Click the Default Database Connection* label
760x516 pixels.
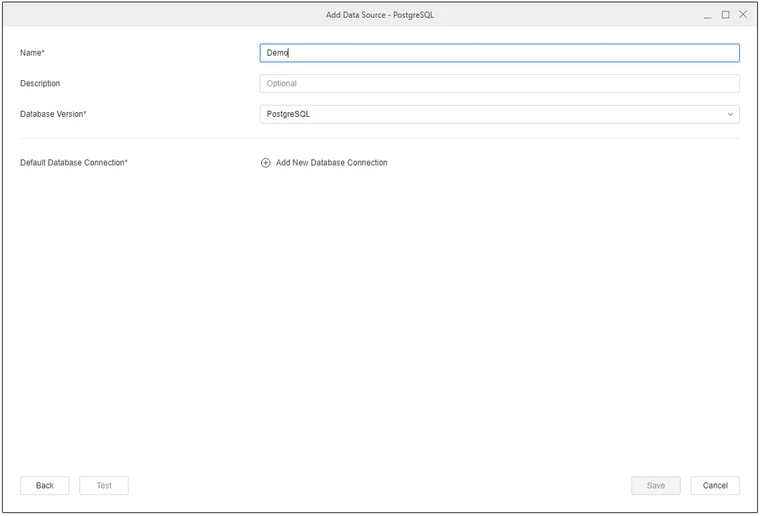[74, 163]
